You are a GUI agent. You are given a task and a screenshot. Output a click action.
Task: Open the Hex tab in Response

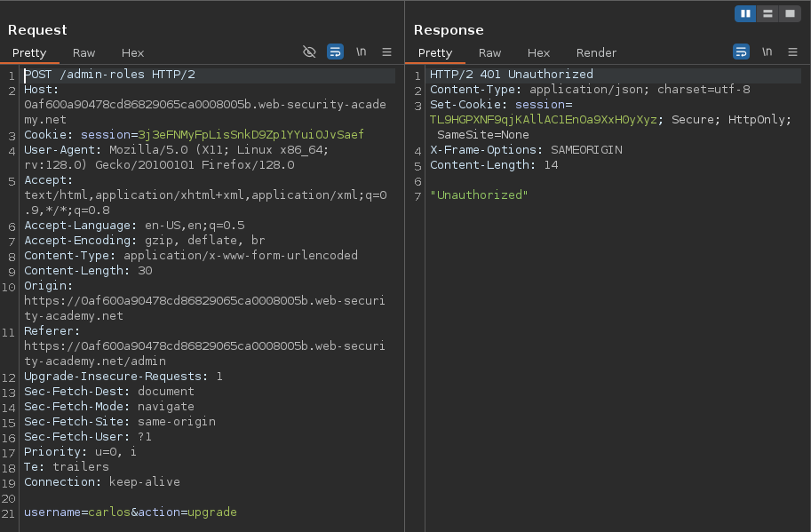click(x=538, y=53)
